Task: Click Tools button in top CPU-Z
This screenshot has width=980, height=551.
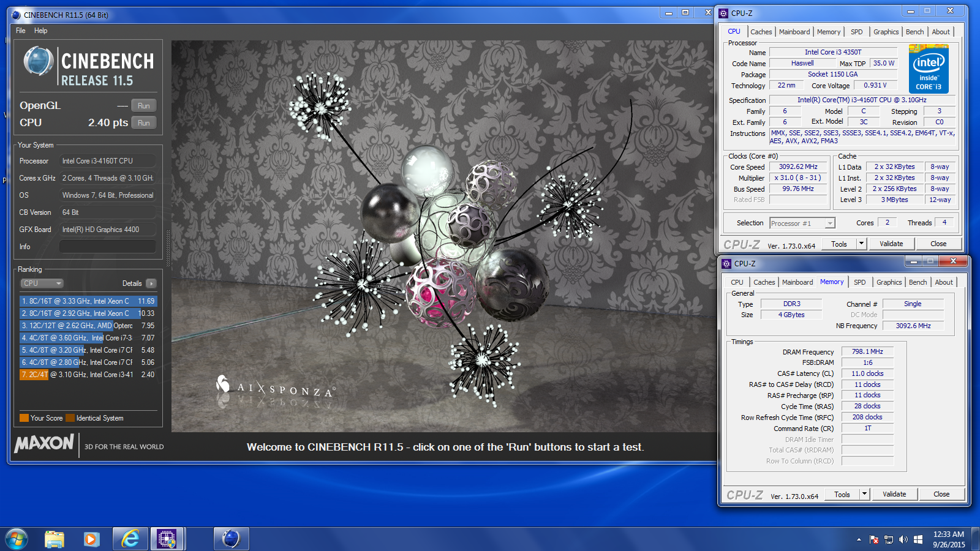Action: [839, 244]
